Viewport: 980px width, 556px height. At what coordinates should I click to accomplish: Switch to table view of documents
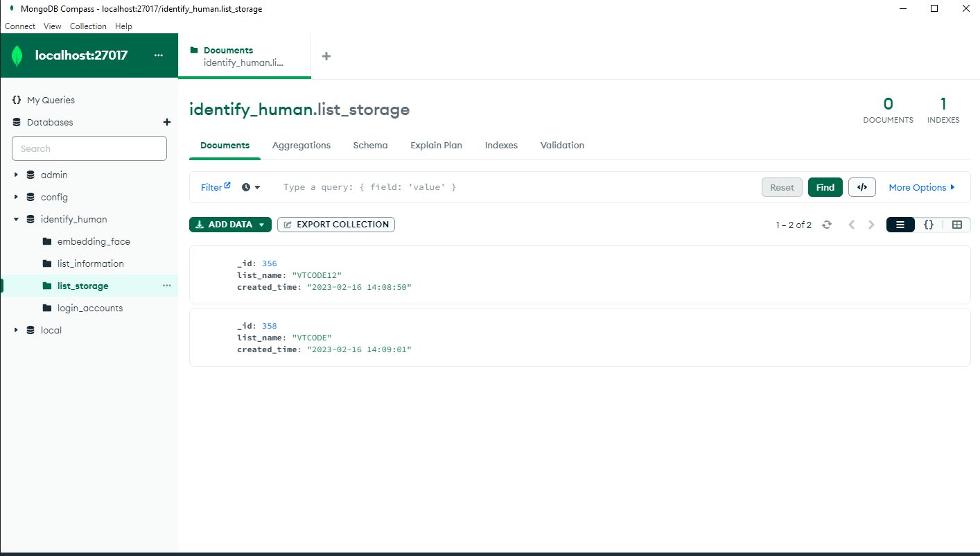click(x=957, y=224)
